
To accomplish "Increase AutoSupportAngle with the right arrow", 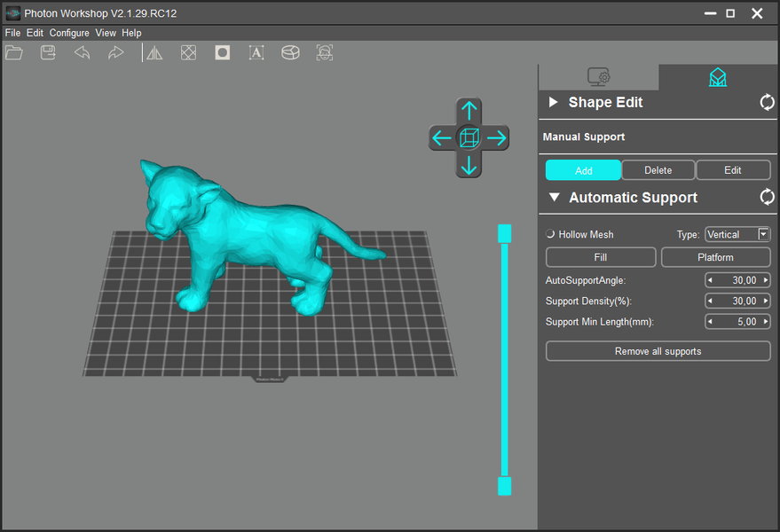I will point(765,280).
